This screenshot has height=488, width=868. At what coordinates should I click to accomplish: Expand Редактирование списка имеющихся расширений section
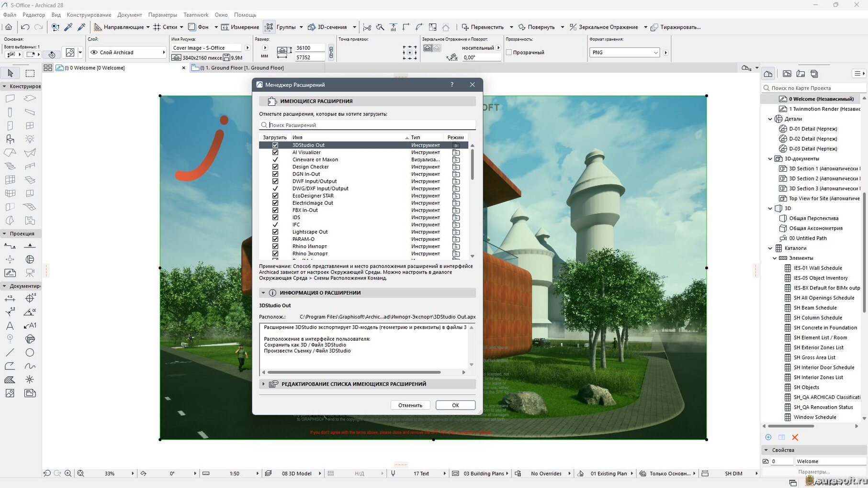coord(263,384)
